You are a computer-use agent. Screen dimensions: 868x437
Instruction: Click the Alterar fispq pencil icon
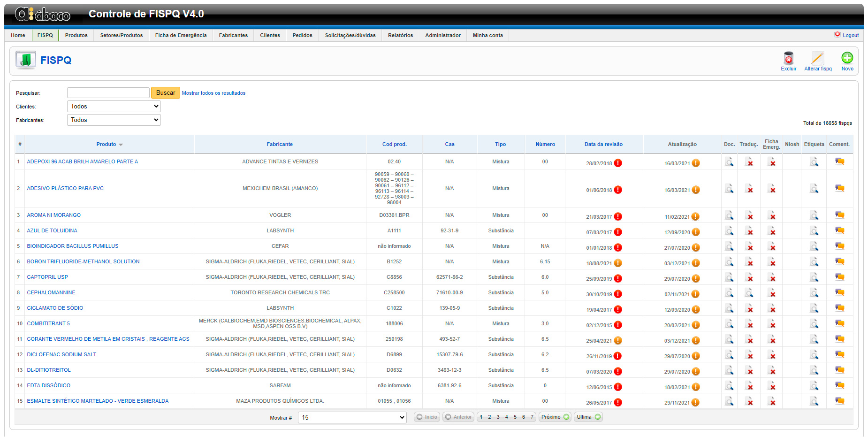[x=817, y=58]
